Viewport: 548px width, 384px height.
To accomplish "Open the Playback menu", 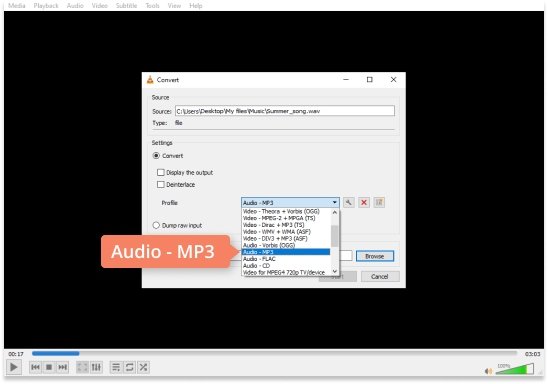I will [46, 6].
